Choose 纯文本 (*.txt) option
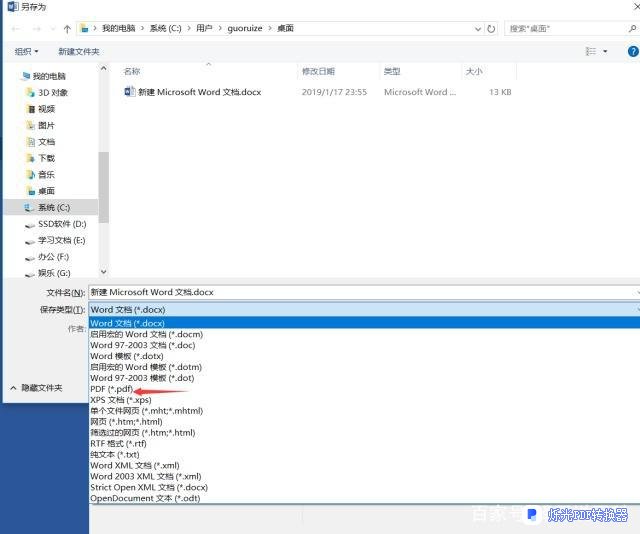This screenshot has width=640, height=534. point(115,454)
